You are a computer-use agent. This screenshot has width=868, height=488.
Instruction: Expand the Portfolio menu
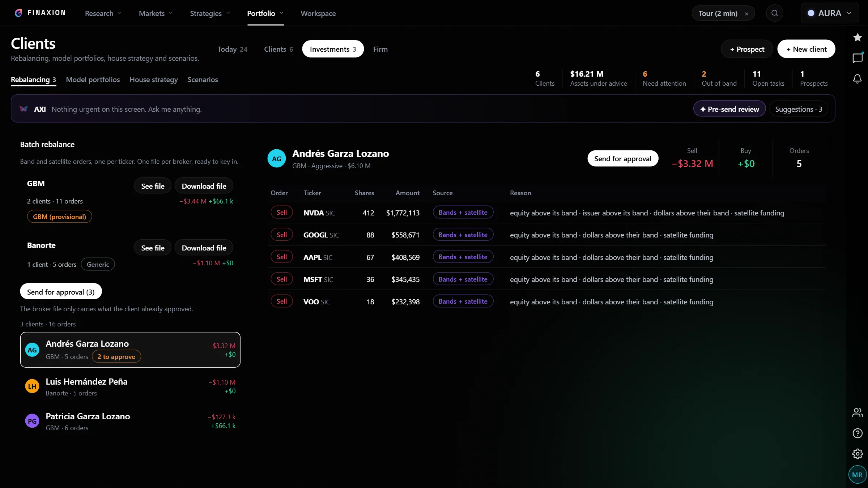[x=265, y=13]
